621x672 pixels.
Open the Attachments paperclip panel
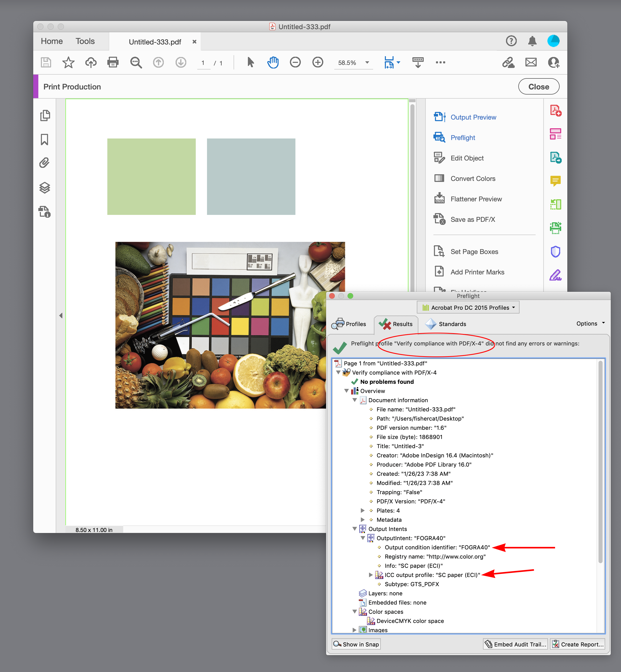45,163
